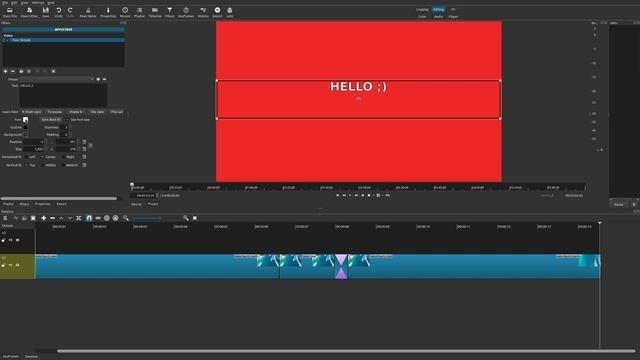Viewport: 640px width, 360px height.
Task: Append clip to timeline with plus icon
Action: click(44, 218)
